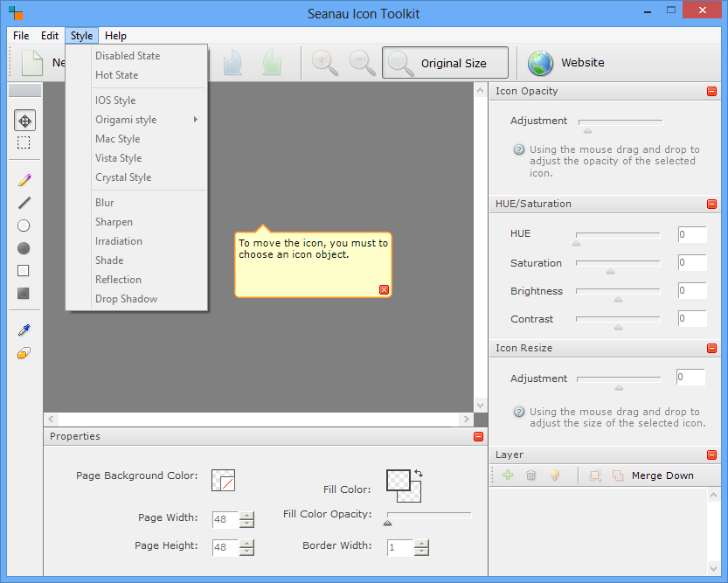728x583 pixels.
Task: Activate the color picker eyedropper tool
Action: point(24,330)
